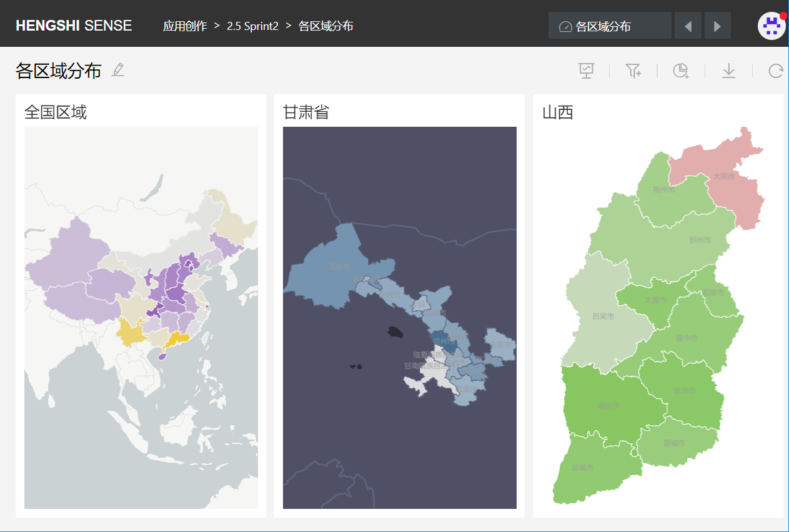Click the 山西 chart title
This screenshot has width=789, height=532.
pos(558,112)
